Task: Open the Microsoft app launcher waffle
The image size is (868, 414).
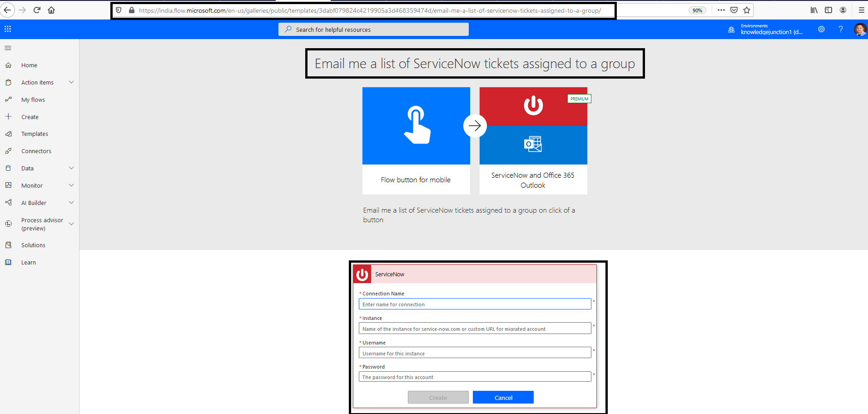Action: click(7, 29)
